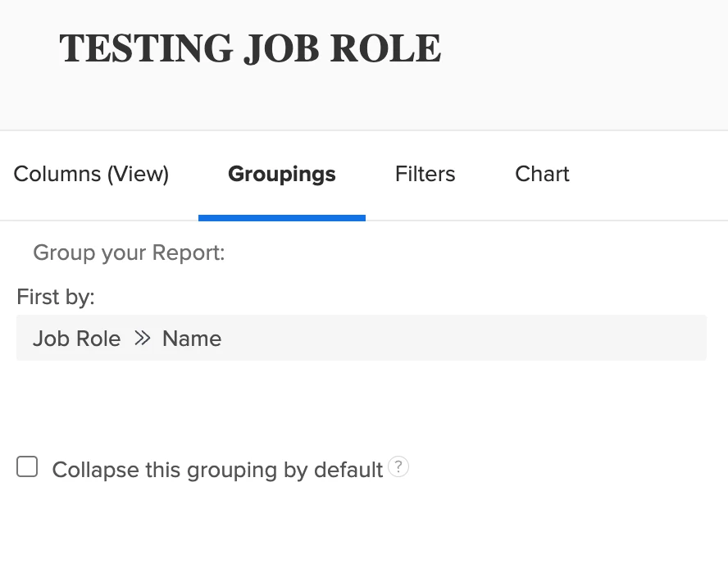This screenshot has width=728, height=564.
Task: Enable Collapse this grouping by default checkbox
Action: tap(27, 467)
